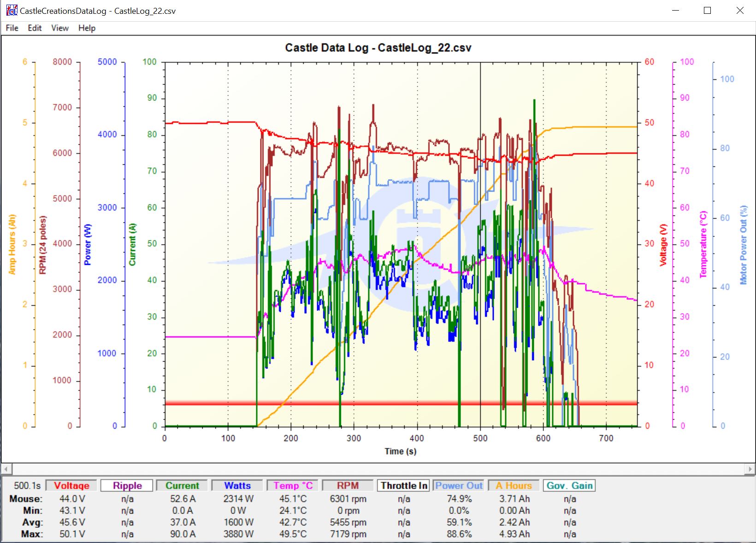Click the Avg row label
This screenshot has height=543, width=756.
click(32, 522)
